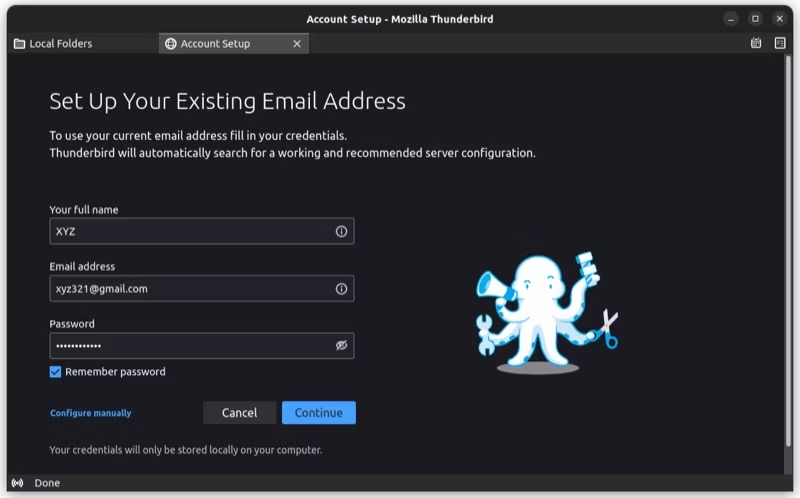Viewport: 800px width, 498px height.
Task: Maximize the Thunderbird window
Action: point(755,19)
